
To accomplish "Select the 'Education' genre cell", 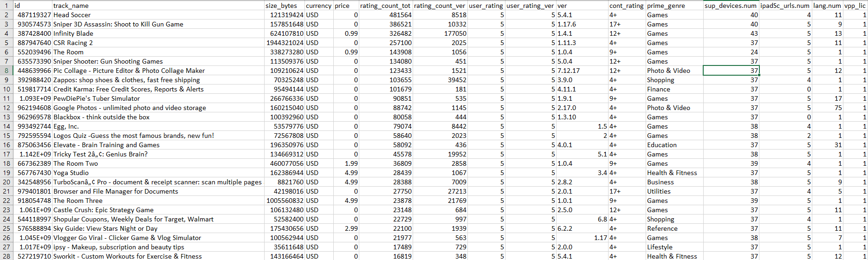I will pos(674,145).
